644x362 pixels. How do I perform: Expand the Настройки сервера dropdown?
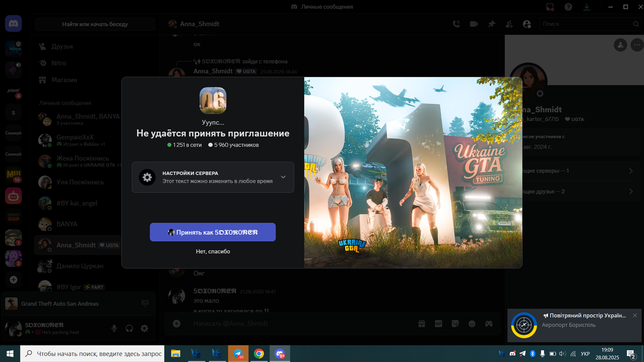point(213,177)
